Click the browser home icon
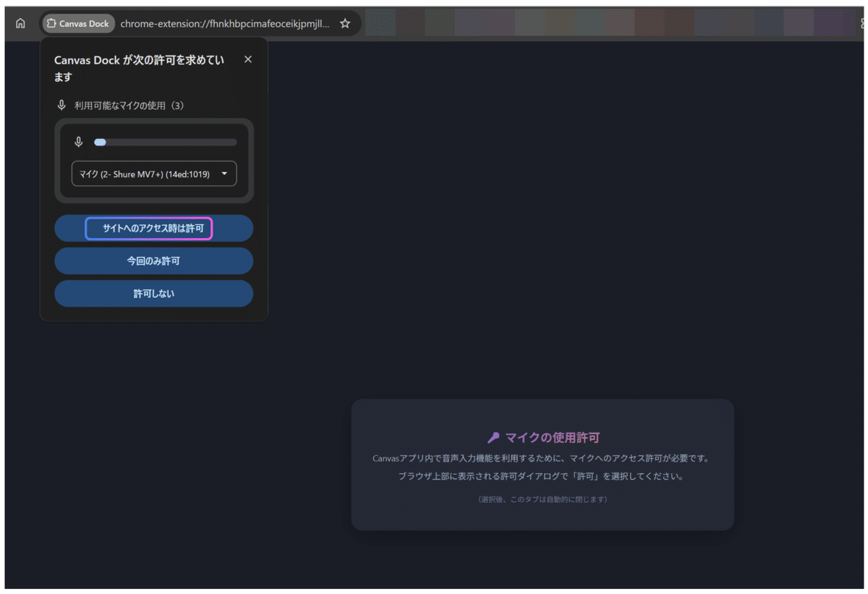868x594 pixels. click(x=20, y=23)
